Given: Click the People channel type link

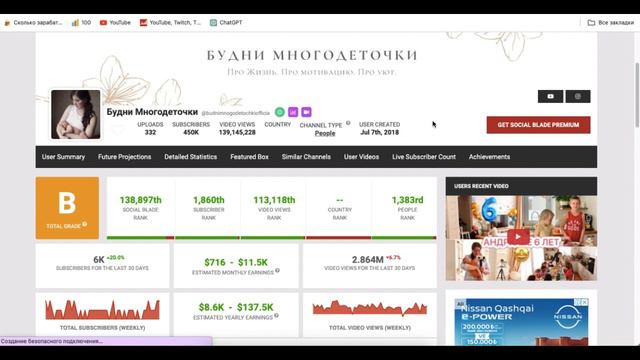Looking at the screenshot, I should (325, 133).
